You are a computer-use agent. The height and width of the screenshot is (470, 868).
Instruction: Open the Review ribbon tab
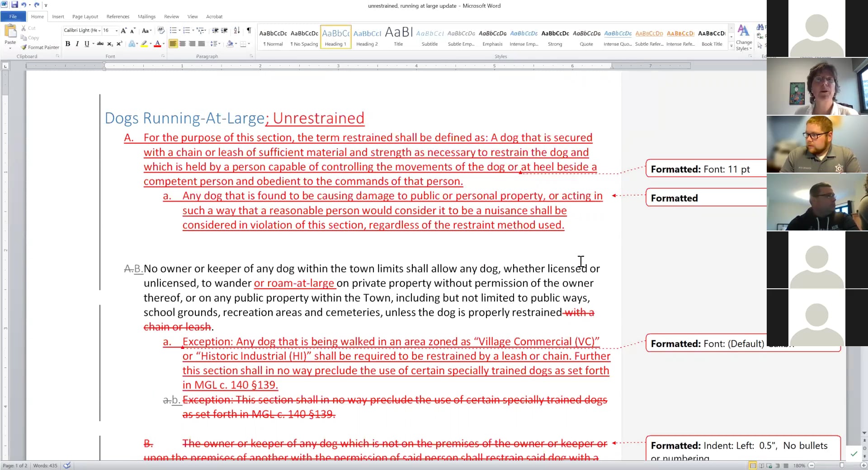click(x=171, y=17)
